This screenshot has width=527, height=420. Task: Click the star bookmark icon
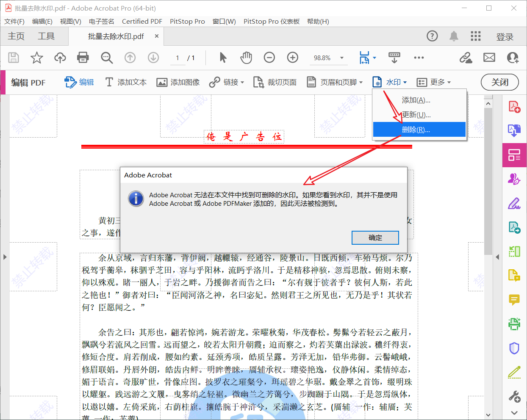click(x=37, y=58)
